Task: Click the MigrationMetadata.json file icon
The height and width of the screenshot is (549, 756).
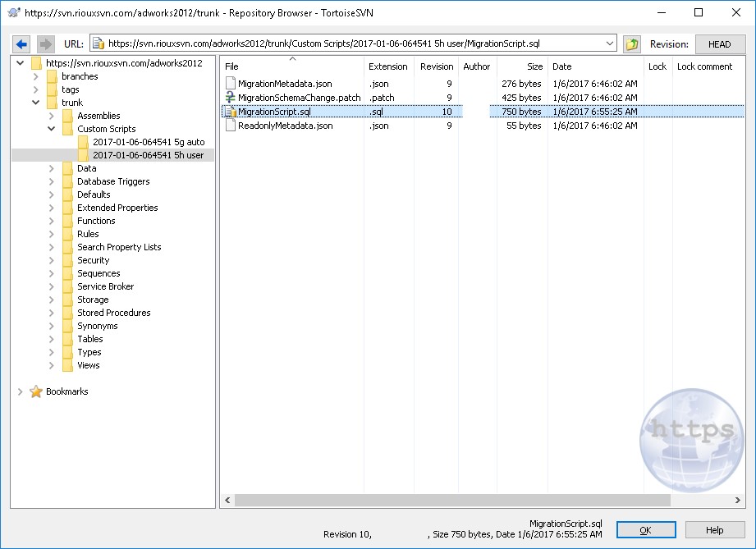Action: click(231, 84)
